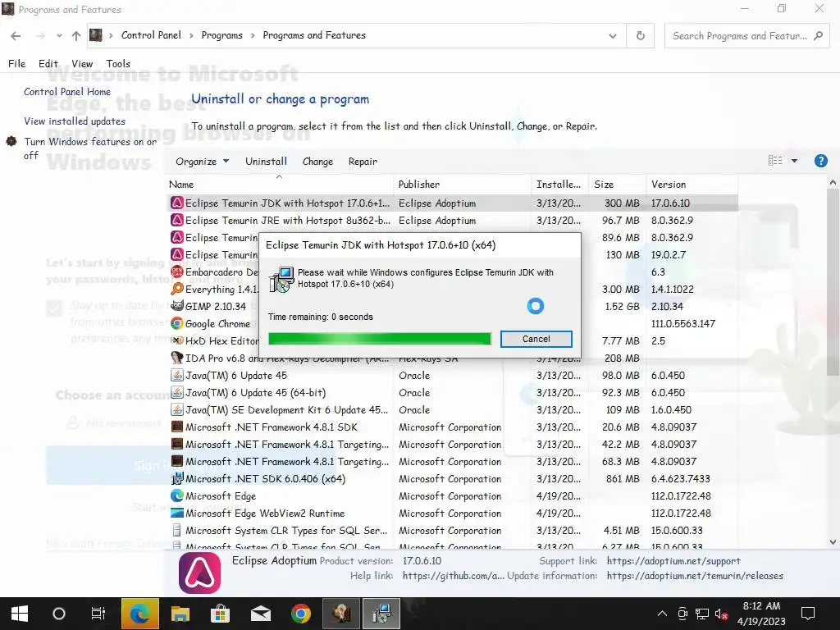Viewport: 840px width, 630px height.
Task: Click the Programs breadcrumb in address bar
Action: coord(221,35)
